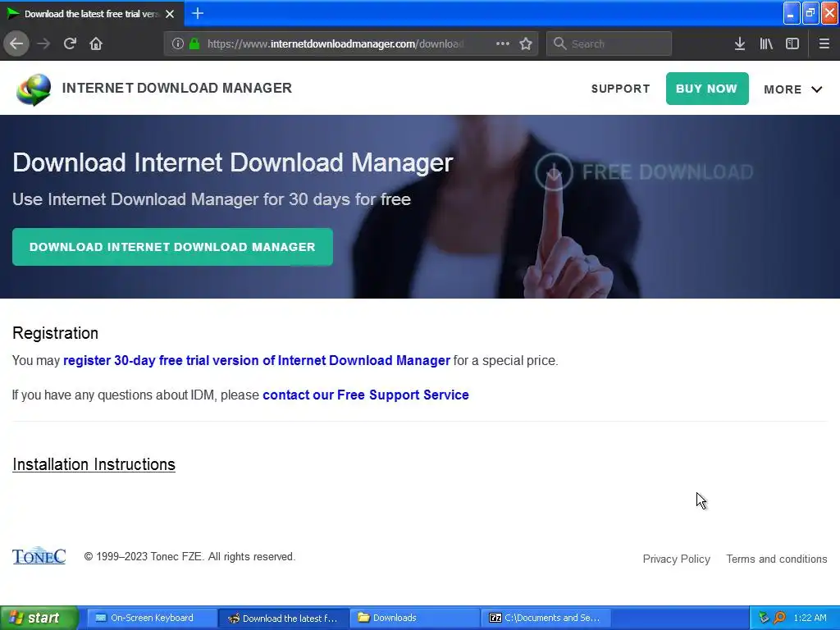Click the magnifier icon in system tray
The width and height of the screenshot is (840, 630).
[779, 618]
